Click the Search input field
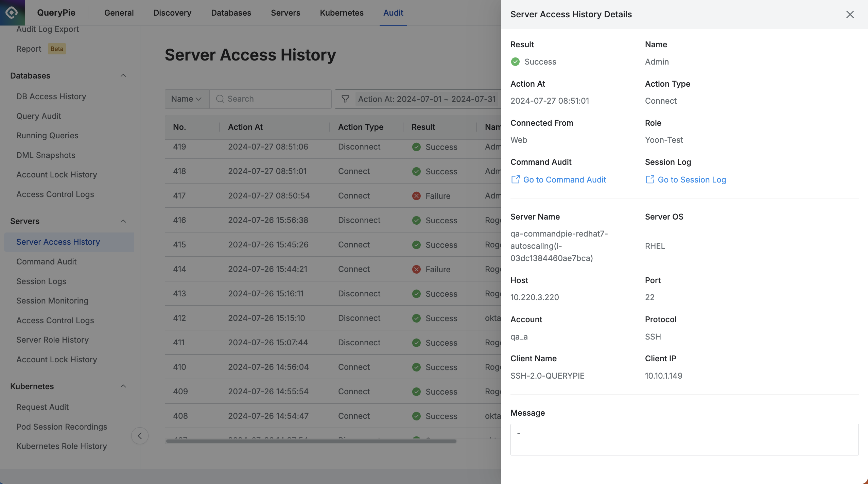This screenshot has height=484, width=868. [x=275, y=99]
